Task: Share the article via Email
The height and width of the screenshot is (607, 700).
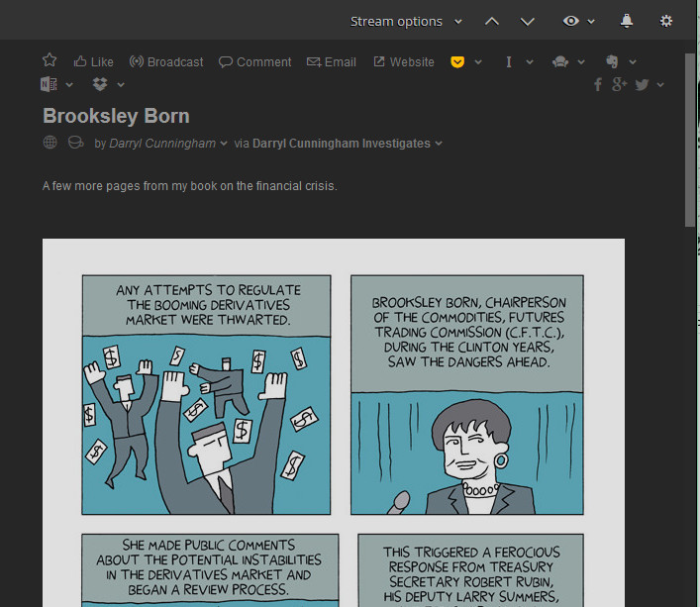Action: (332, 62)
